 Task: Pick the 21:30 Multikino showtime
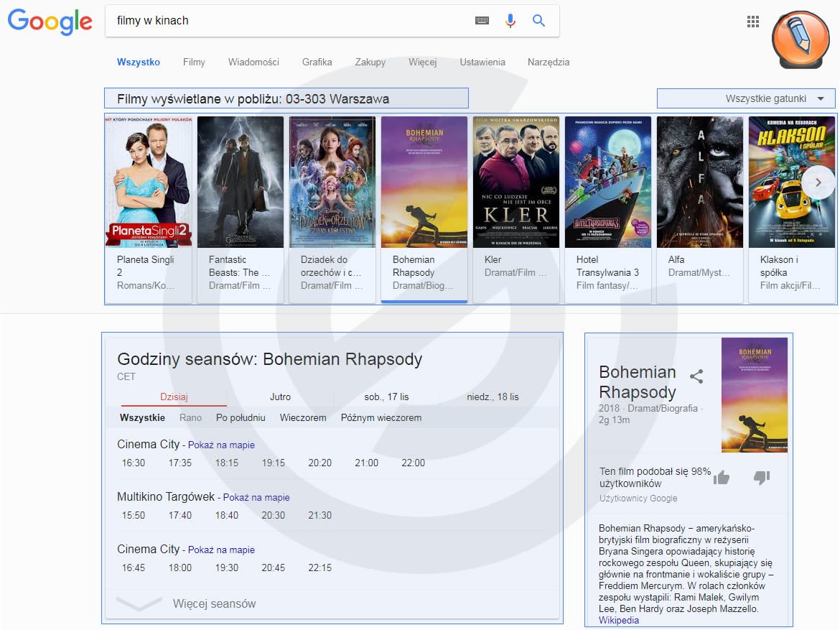[319, 515]
